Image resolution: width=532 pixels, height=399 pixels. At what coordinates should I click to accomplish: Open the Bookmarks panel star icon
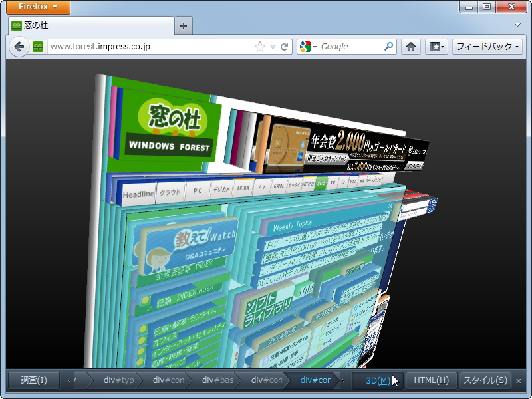(436, 46)
